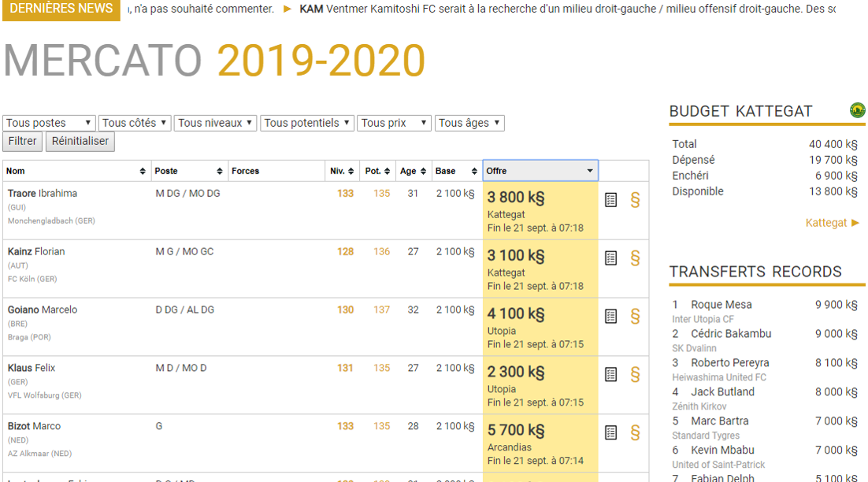The width and height of the screenshot is (868, 482).
Task: Follow the Kattegat arrow link
Action: click(x=832, y=223)
